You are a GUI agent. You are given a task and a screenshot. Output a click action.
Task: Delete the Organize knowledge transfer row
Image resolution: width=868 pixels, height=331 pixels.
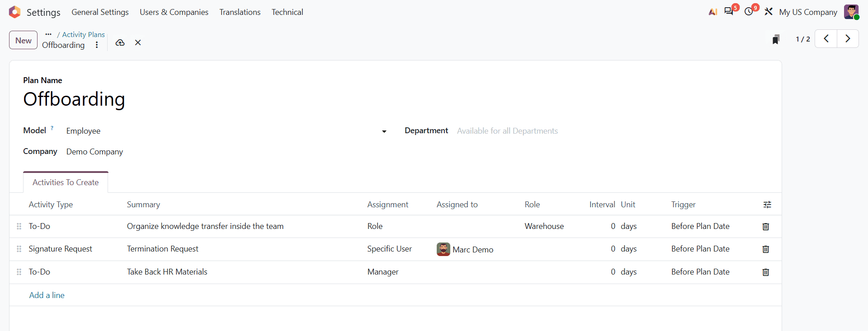(x=766, y=227)
